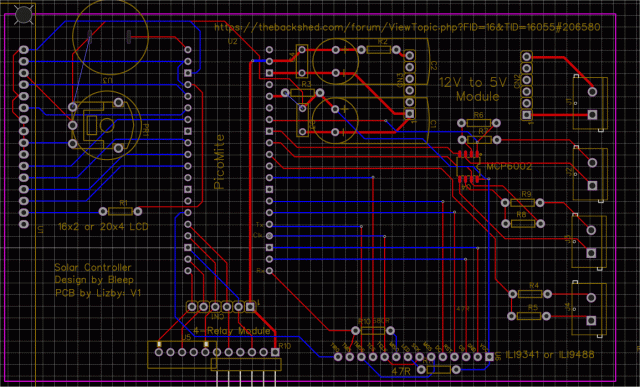
Task: Click the "PCB by Lizby: V1" text
Action: 98,293
